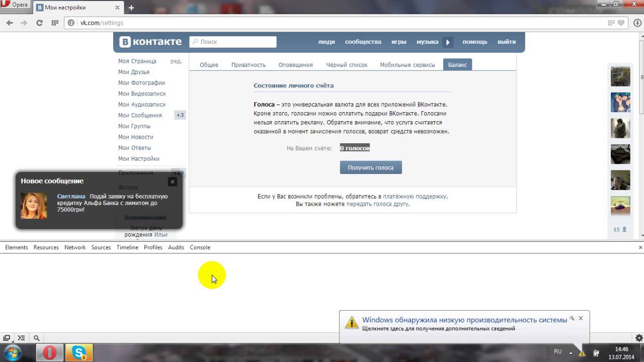Click the +3 messages counter badge
The image size is (644, 362).
(180, 115)
